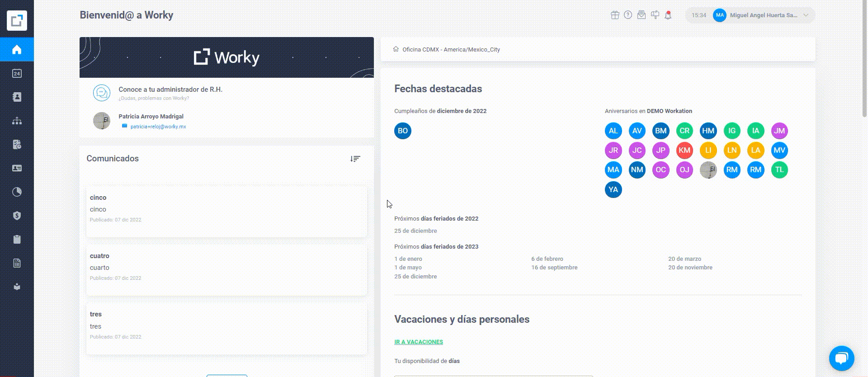Select the BO birthday avatar
The width and height of the screenshot is (868, 377).
coord(403,131)
